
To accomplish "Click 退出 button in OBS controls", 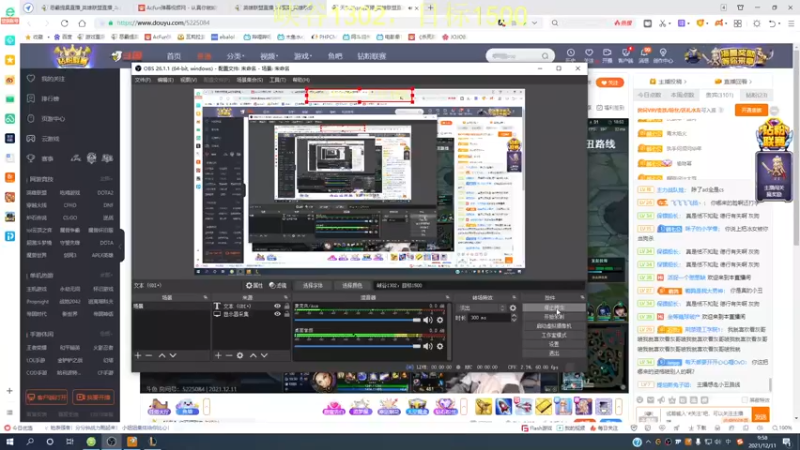I will coord(554,354).
